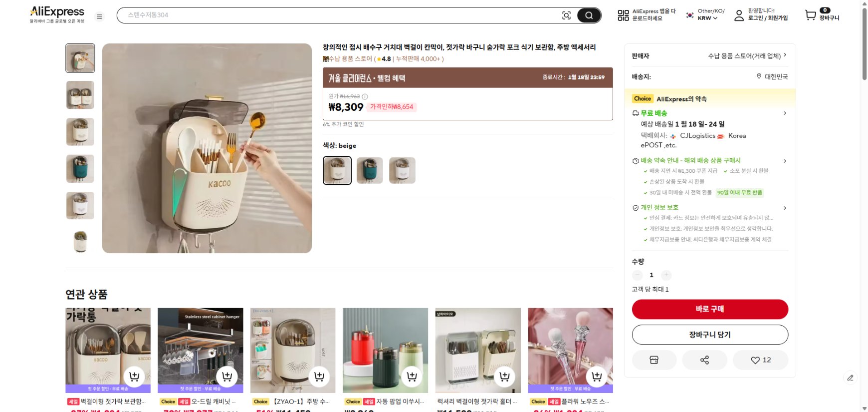Viewport: 868px width, 412px height.
Task: Open the 로그인 / 회원가입 account link
Action: click(767, 18)
